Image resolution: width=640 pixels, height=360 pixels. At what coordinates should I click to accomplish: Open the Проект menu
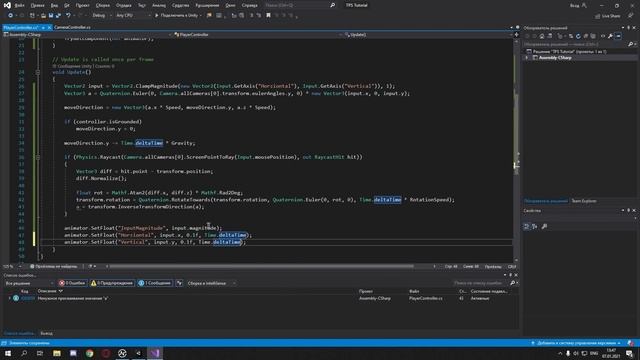tap(82, 5)
